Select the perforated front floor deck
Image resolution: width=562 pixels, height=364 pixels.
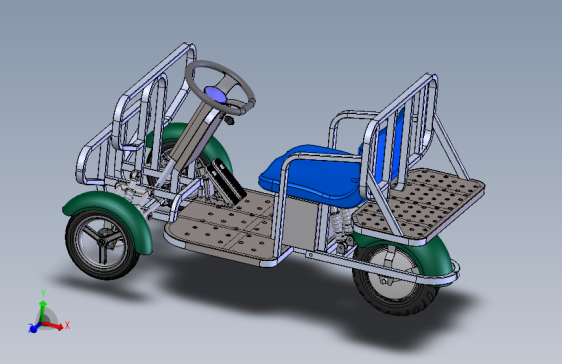click(229, 229)
